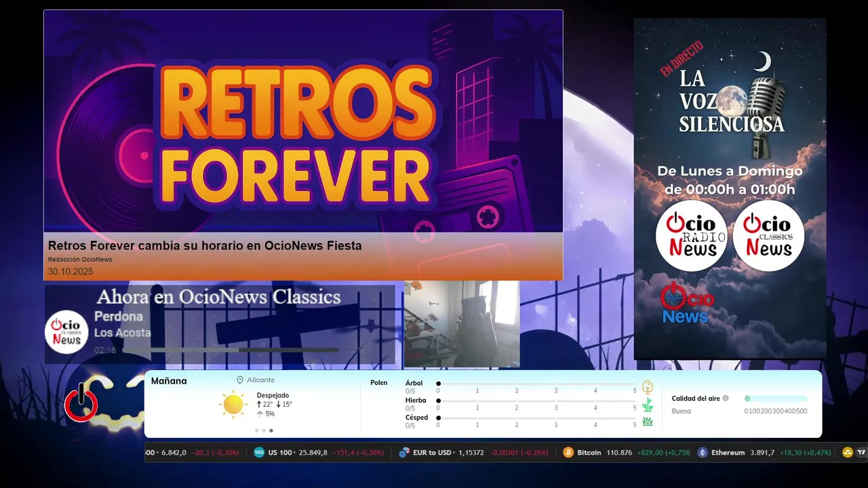Select the Redacción OcioNews byline
This screenshot has width=868, height=488.
click(80, 260)
